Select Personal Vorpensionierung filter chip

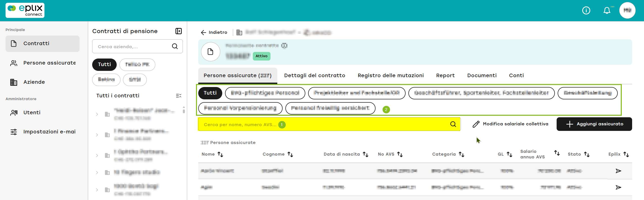240,108
